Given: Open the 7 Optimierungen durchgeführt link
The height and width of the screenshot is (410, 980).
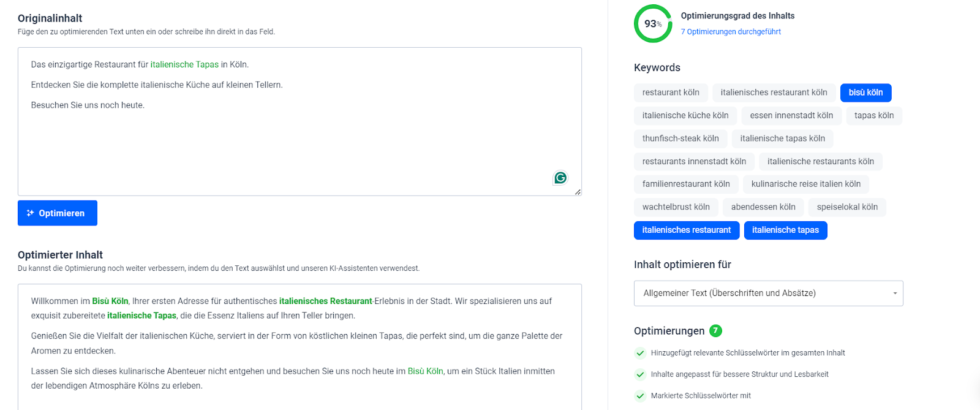Looking at the screenshot, I should click(731, 32).
